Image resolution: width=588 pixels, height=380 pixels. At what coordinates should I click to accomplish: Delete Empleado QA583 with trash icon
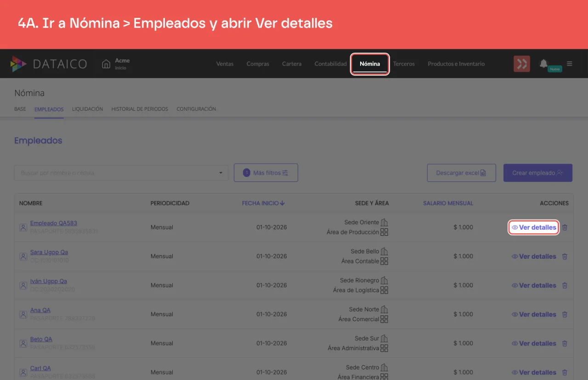click(x=565, y=227)
